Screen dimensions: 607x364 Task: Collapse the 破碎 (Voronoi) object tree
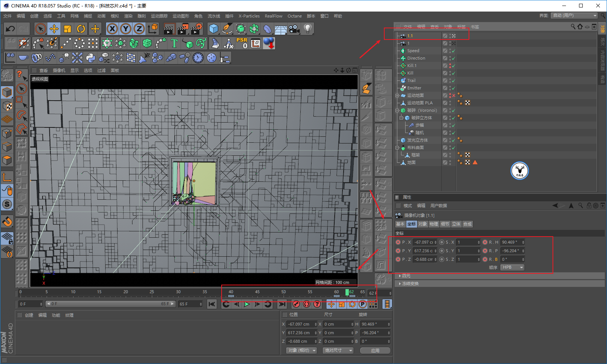click(397, 110)
